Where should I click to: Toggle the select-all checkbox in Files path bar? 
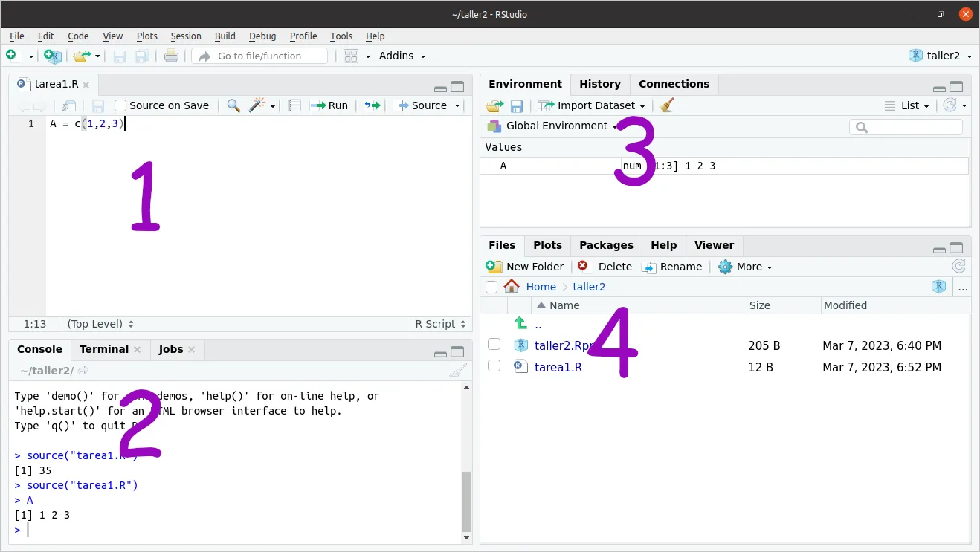491,287
